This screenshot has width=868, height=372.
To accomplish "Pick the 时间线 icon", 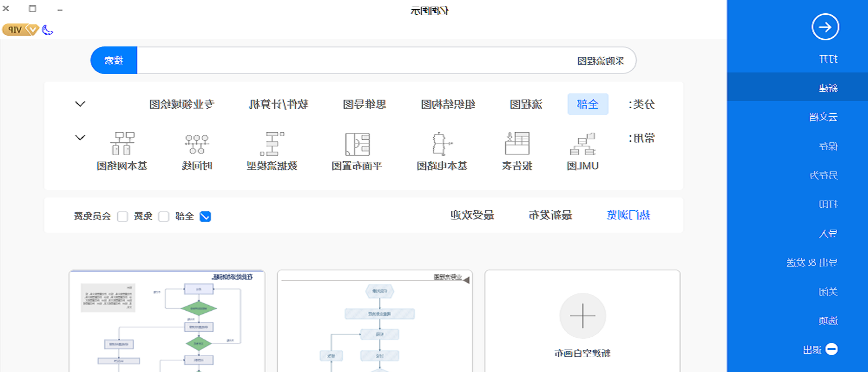I will (197, 144).
